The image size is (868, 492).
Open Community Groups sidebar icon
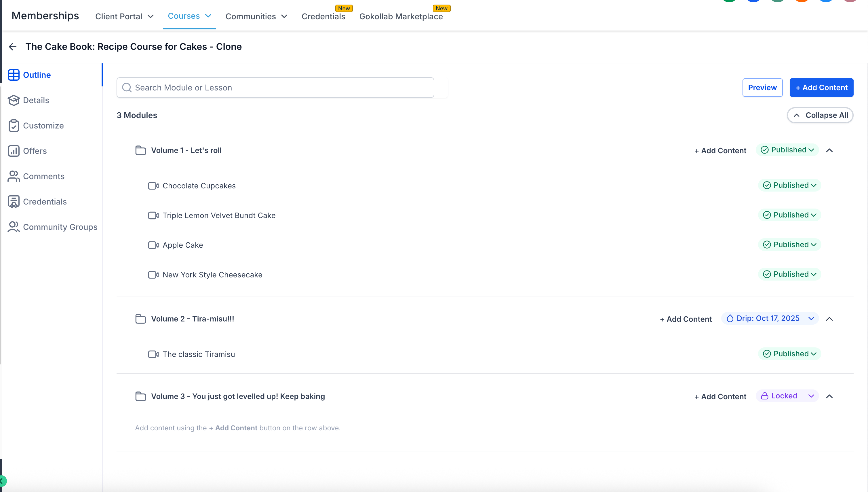pyautogui.click(x=14, y=227)
